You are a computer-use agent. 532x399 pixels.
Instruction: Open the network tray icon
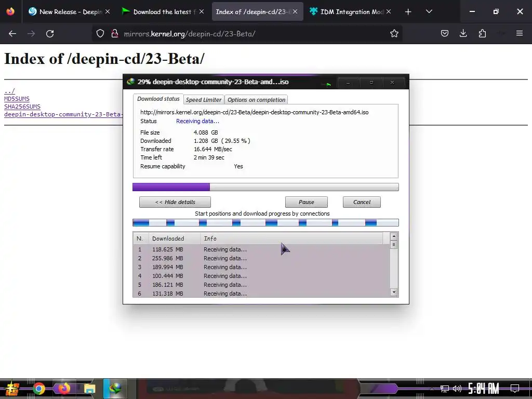pos(444,389)
